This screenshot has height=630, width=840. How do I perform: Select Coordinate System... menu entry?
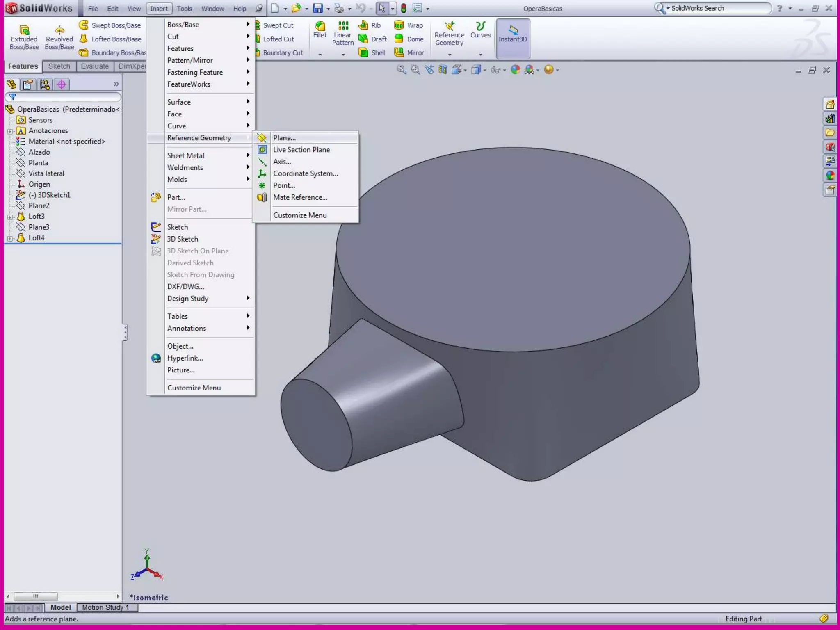pyautogui.click(x=305, y=173)
